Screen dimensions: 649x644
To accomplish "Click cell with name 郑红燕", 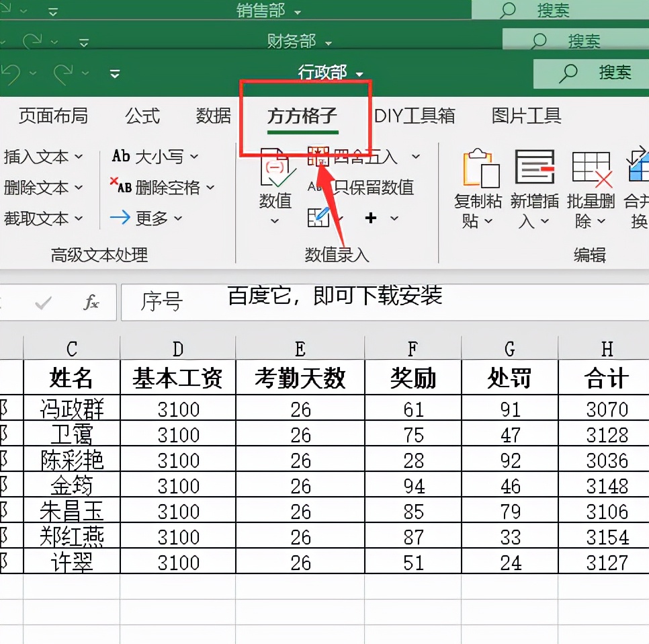I will point(72,536).
